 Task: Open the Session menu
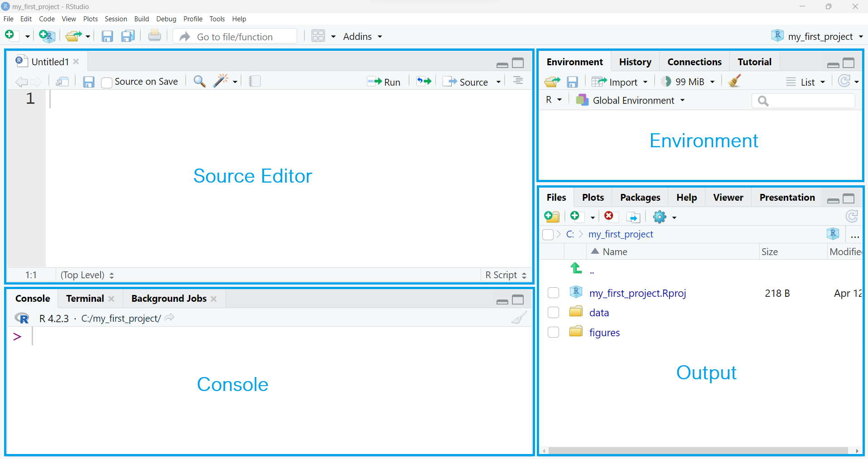[116, 19]
